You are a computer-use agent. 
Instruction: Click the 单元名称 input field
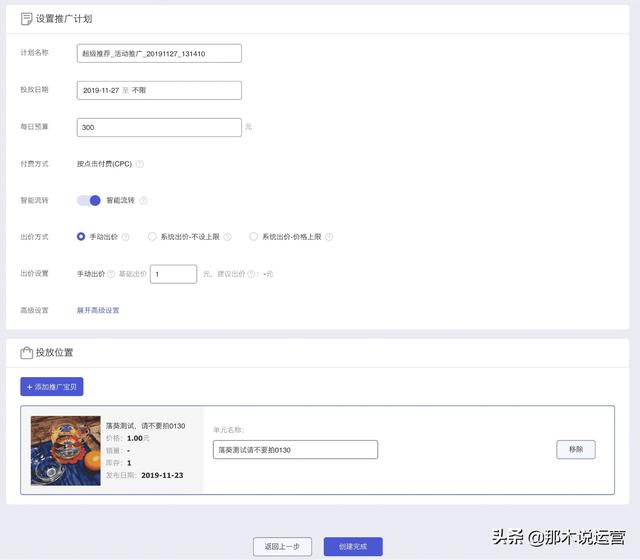(x=296, y=450)
